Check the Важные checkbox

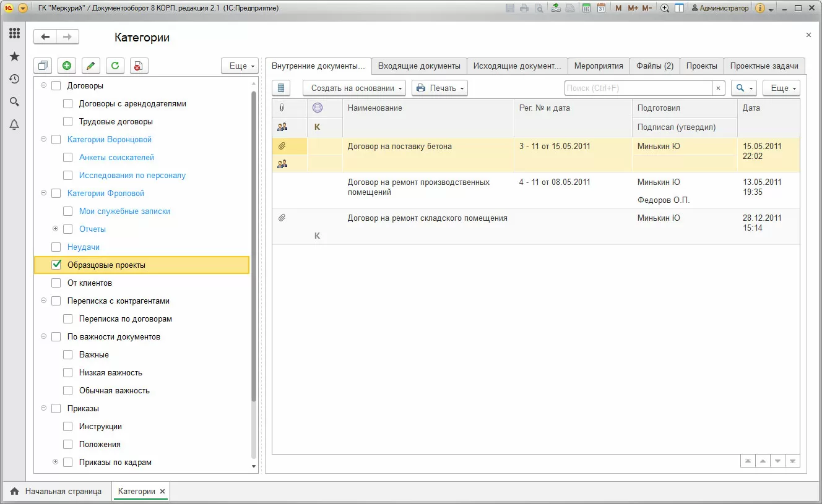68,355
